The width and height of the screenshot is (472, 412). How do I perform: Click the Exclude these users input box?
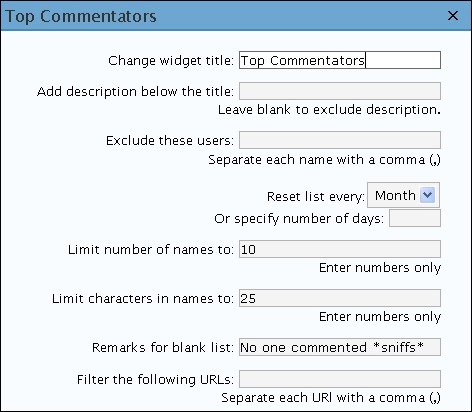(340, 140)
